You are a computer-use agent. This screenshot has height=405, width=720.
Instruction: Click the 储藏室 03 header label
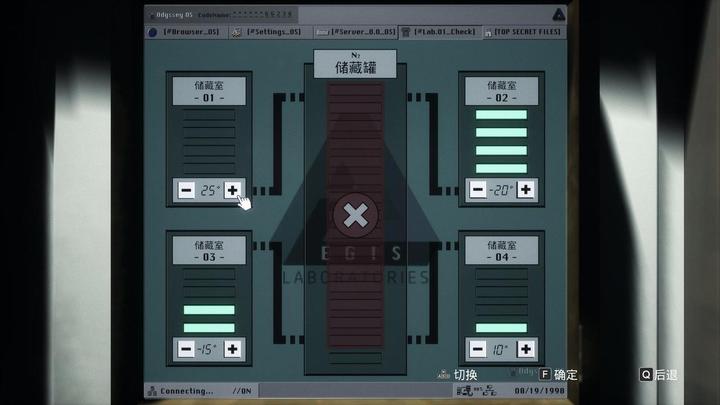point(209,250)
